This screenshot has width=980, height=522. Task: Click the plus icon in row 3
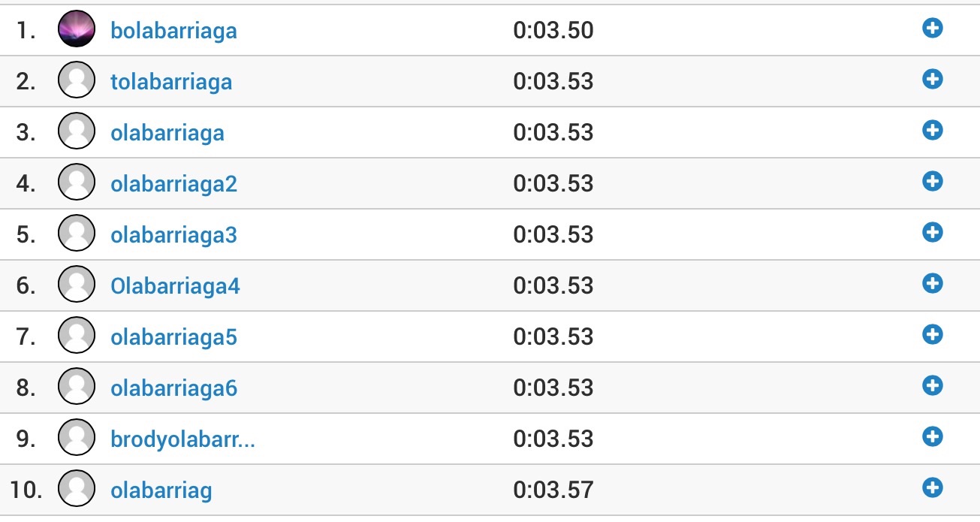point(932,131)
